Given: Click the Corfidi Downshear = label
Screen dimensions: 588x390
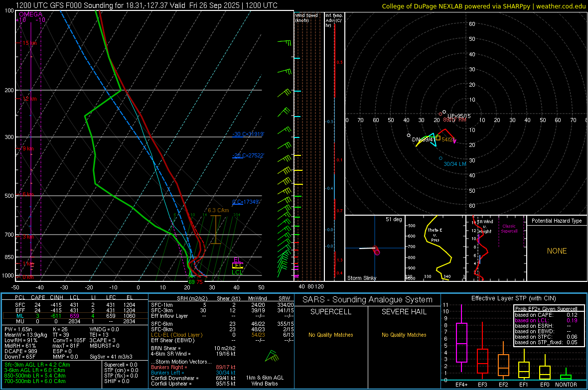Looking at the screenshot, I should [175, 378].
